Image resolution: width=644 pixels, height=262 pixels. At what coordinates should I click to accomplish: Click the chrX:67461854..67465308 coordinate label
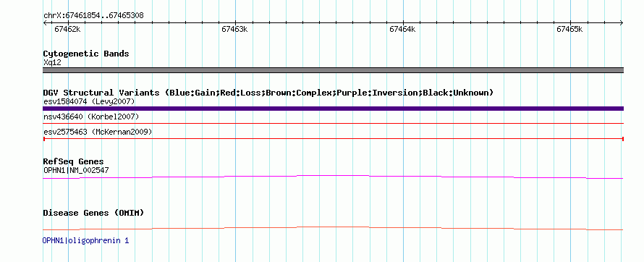(x=93, y=16)
